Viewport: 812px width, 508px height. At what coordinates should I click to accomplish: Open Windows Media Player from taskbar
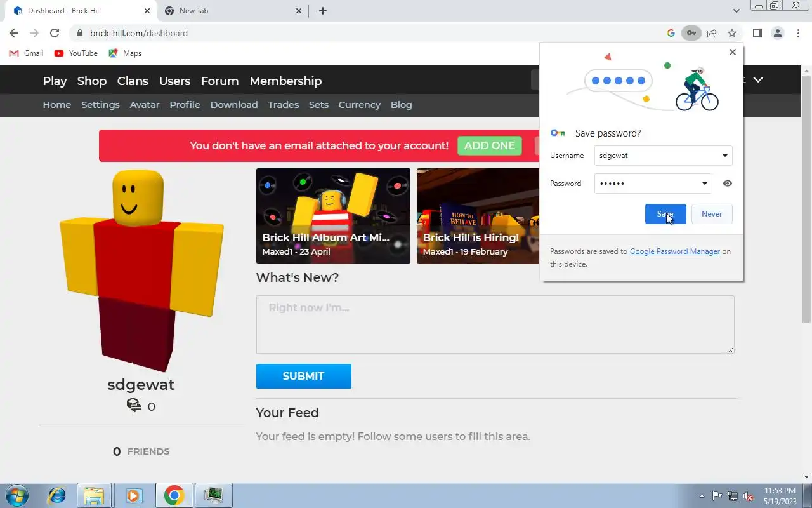133,495
